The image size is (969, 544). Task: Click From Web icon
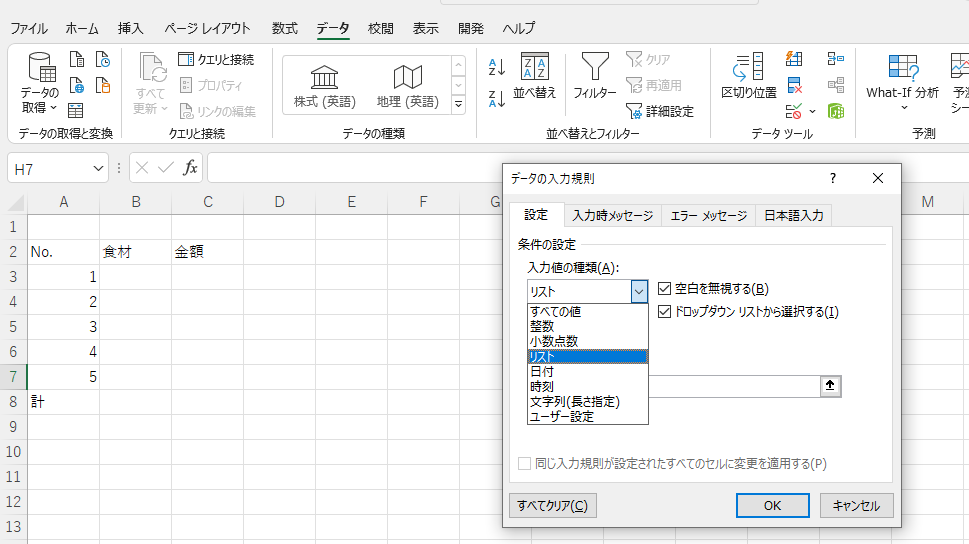[77, 85]
